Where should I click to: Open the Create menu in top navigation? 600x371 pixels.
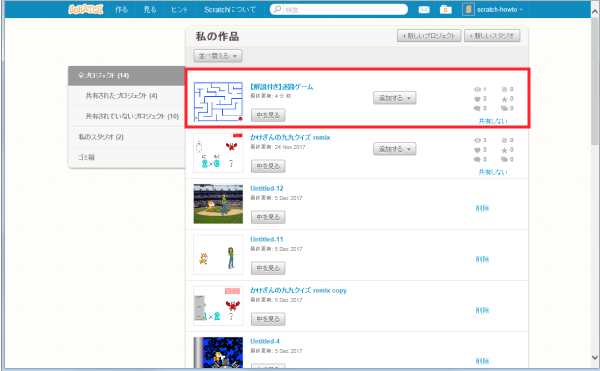click(122, 10)
